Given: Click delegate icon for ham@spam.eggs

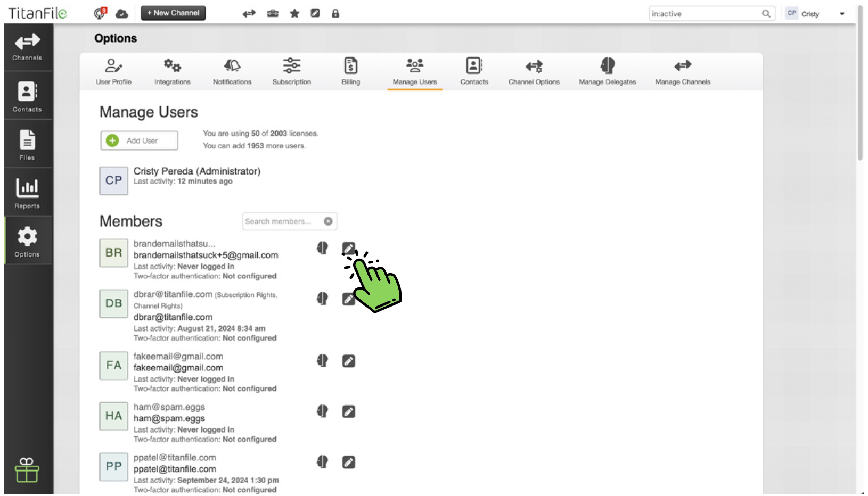Looking at the screenshot, I should coord(322,411).
